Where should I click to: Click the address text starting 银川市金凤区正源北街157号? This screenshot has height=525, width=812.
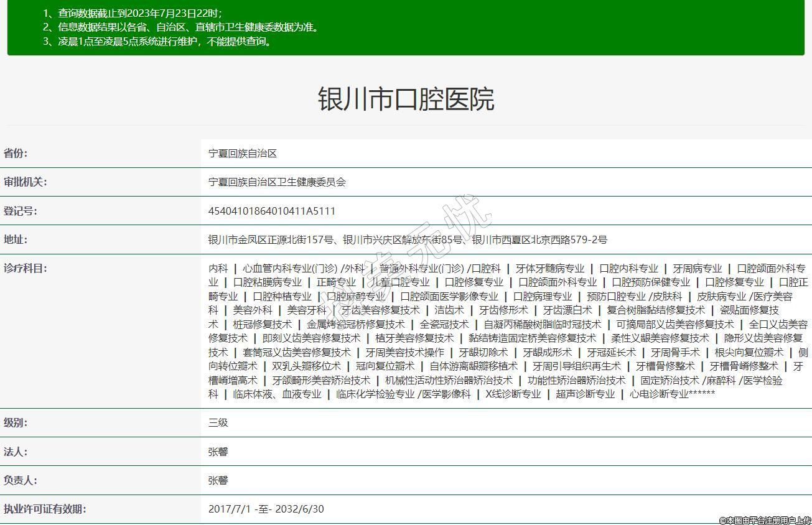tap(408, 239)
